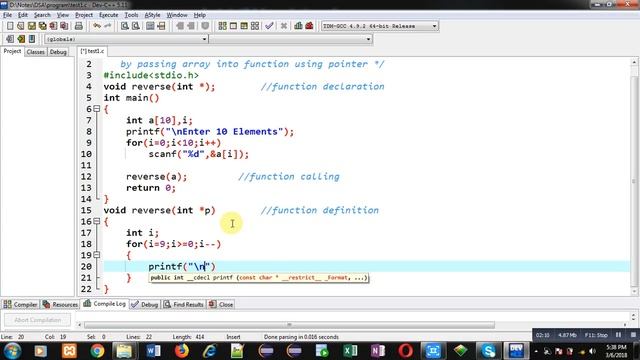Click the Abort Compilation button
Viewport: 640px width, 360px height.
(38, 320)
